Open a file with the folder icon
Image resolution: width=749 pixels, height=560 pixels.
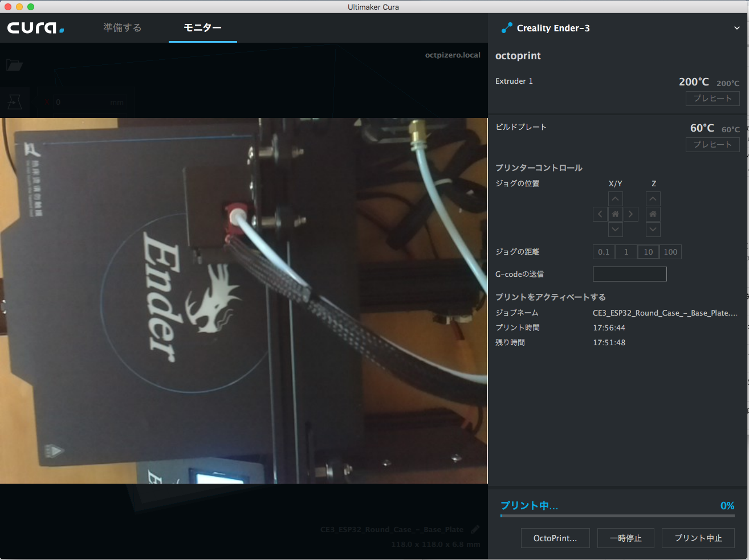click(15, 64)
